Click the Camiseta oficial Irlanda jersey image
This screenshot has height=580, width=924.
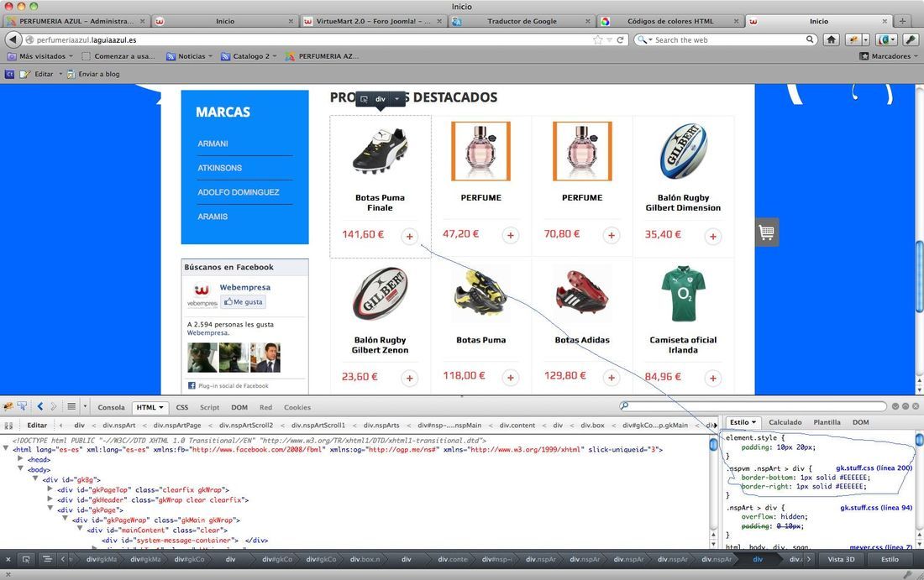[x=683, y=294]
